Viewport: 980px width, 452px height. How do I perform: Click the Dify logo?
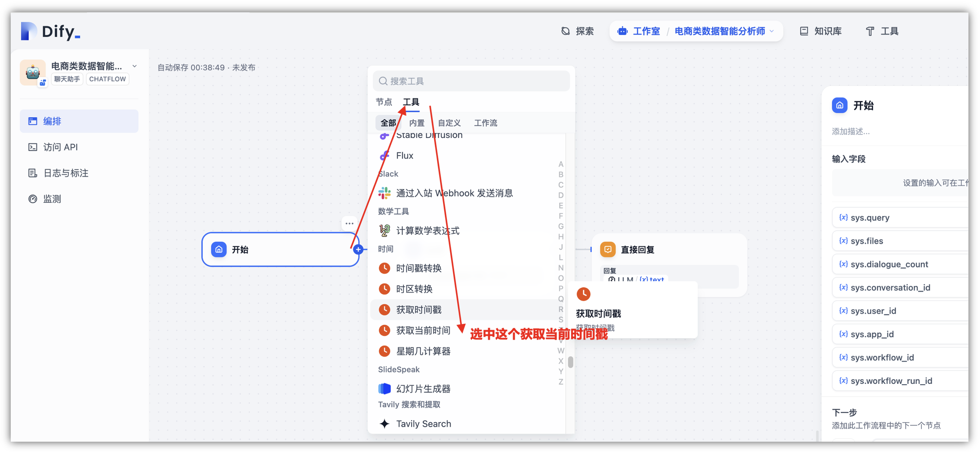click(x=51, y=31)
